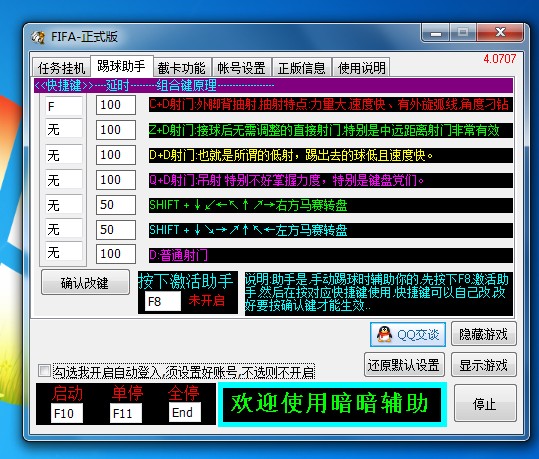Enable the auto-login 勾选我开启自动登入 checkbox
The image size is (539, 459).
pos(44,371)
